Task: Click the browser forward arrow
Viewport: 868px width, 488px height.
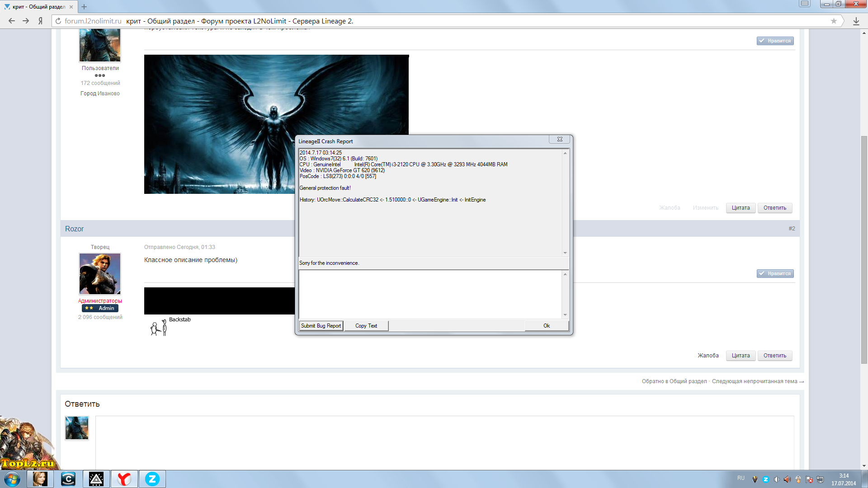Action: click(x=26, y=21)
